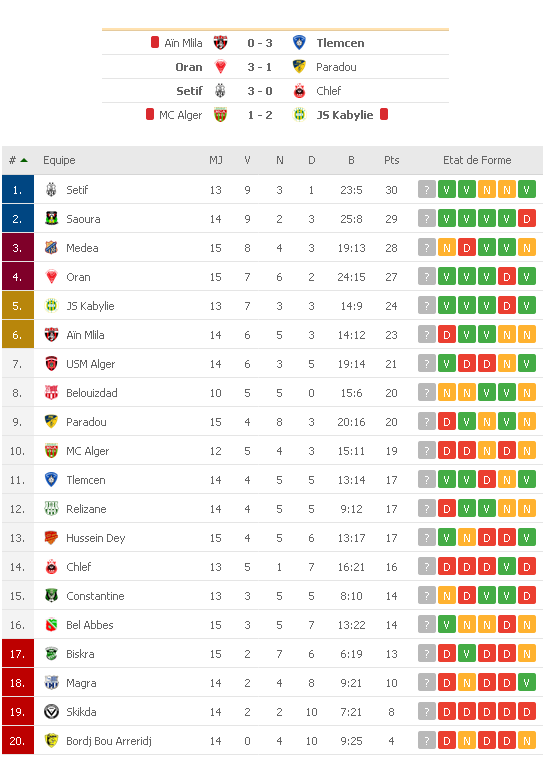Open the Hussein Dey team page
The height and width of the screenshot is (762, 544).
[96, 538]
